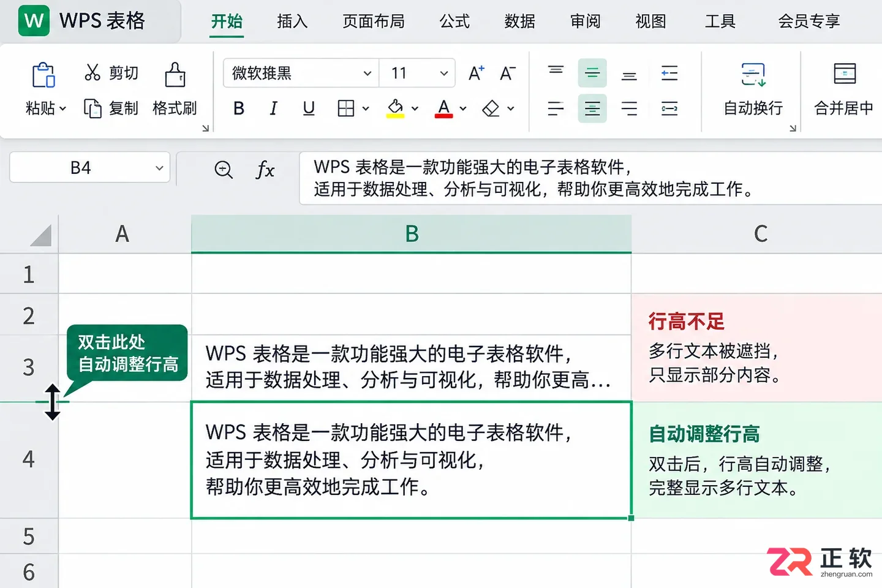Open the 工具 tab
The height and width of the screenshot is (588, 882).
click(x=720, y=21)
